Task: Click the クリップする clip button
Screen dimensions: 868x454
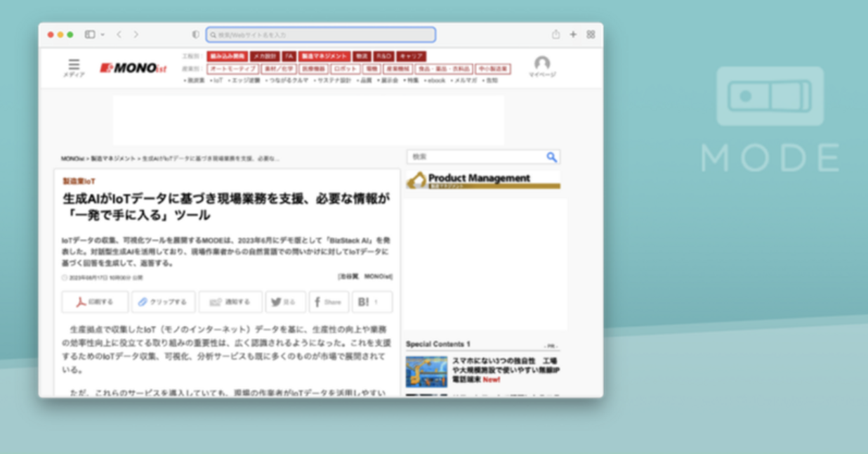Action: (x=163, y=302)
